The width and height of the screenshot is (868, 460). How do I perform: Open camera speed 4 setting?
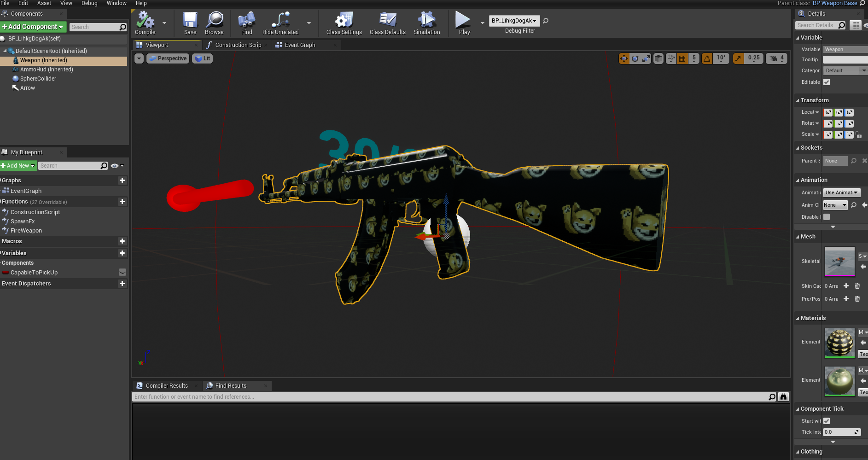(777, 58)
